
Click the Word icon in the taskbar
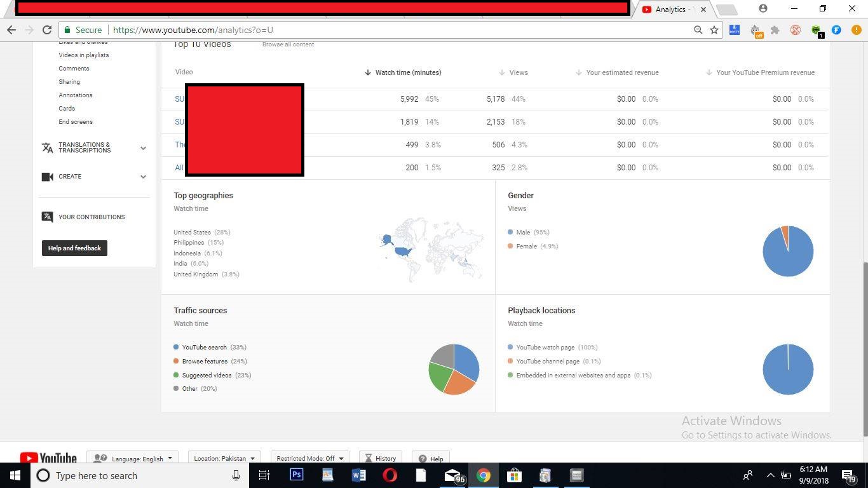pyautogui.click(x=358, y=475)
